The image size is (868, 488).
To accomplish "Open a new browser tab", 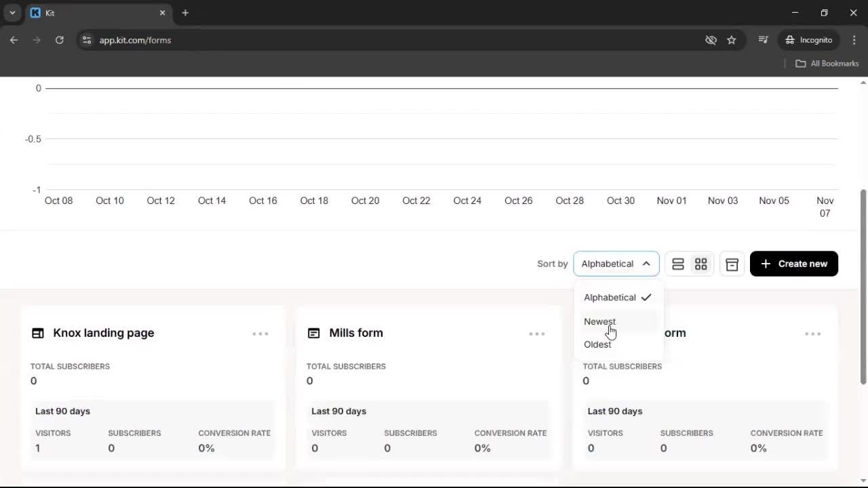I will pyautogui.click(x=185, y=13).
